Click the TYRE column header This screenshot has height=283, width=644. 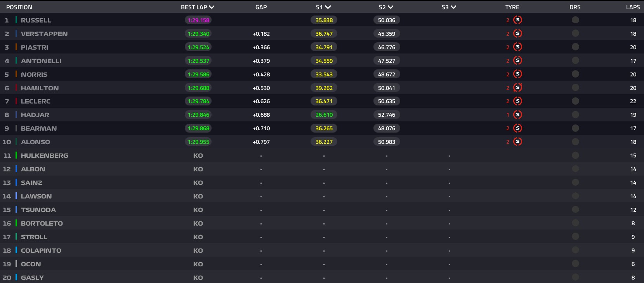click(512, 7)
